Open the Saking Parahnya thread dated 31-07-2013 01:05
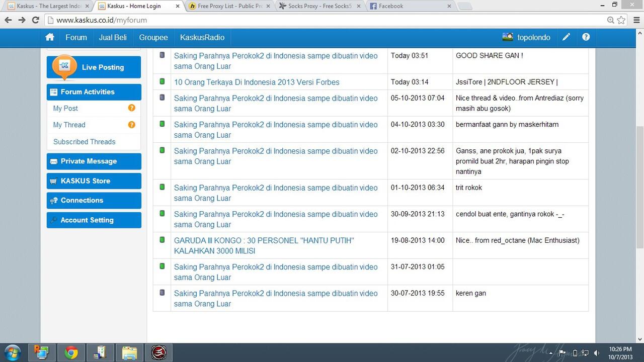The height and width of the screenshot is (362, 644). pyautogui.click(x=276, y=272)
